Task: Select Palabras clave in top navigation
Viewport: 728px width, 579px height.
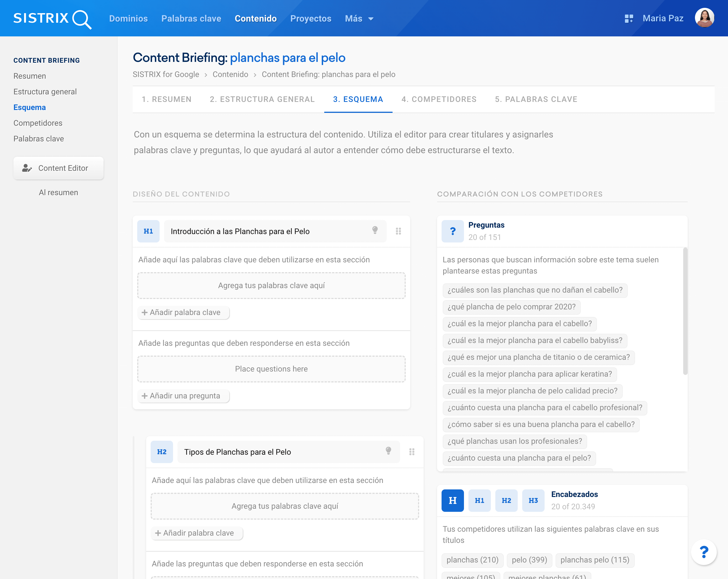Action: [191, 18]
